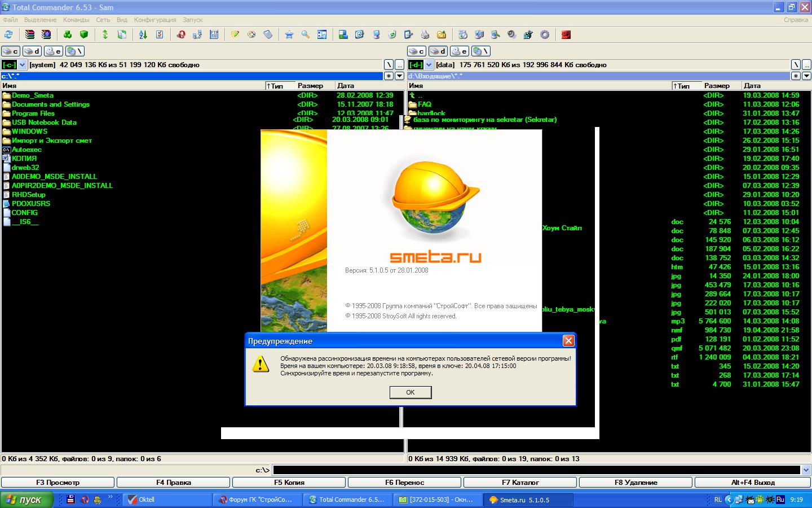Click the blue star favorites icon

tap(289, 34)
